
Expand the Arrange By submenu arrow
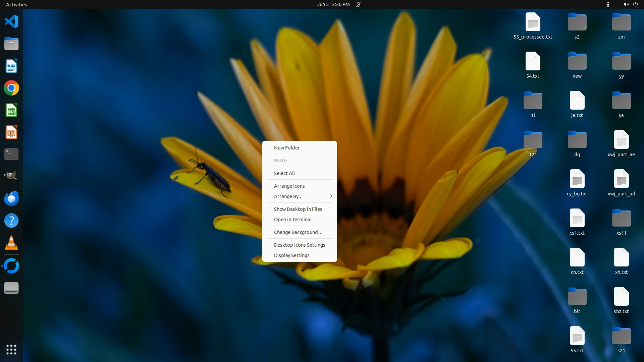point(331,196)
